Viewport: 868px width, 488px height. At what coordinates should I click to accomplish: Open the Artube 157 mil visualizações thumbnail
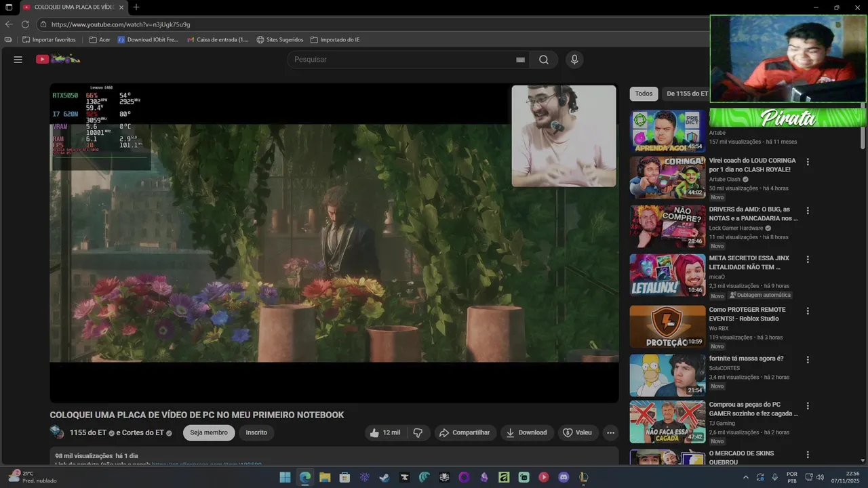[x=667, y=131]
